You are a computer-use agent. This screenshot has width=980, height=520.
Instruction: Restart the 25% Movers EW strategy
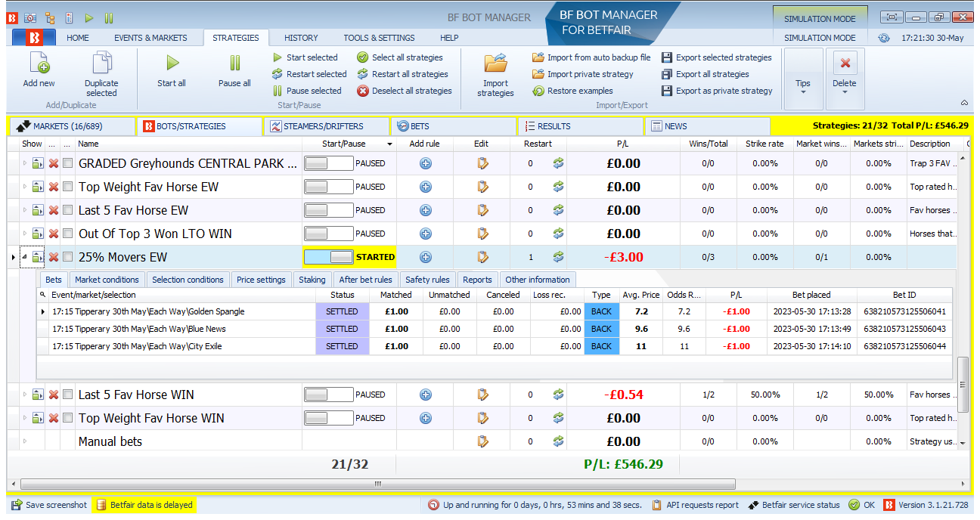[x=558, y=257]
